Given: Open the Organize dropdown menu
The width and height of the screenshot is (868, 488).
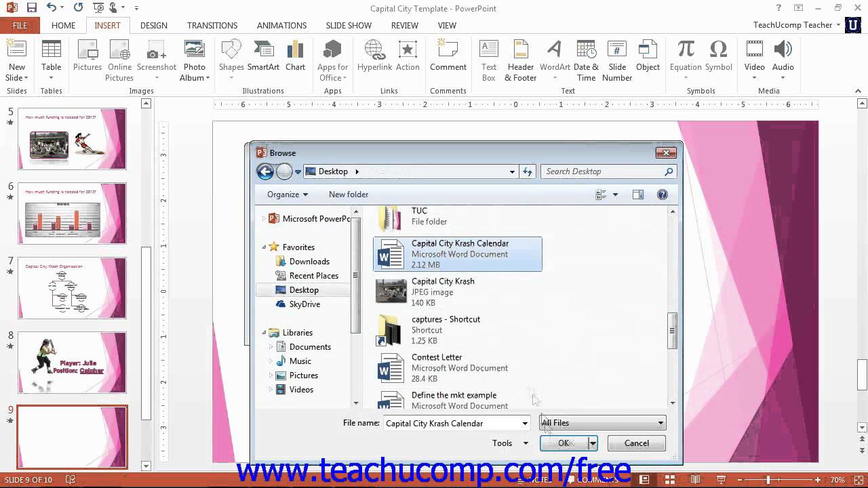Looking at the screenshot, I should (x=288, y=195).
